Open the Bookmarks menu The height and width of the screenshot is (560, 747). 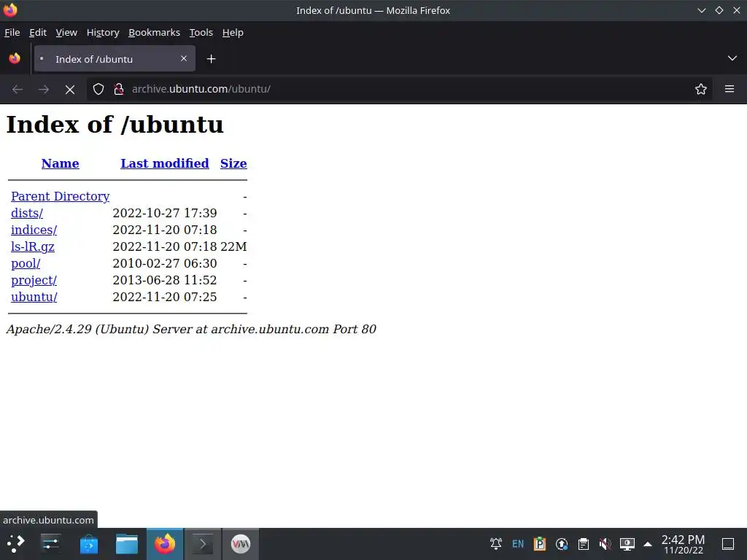tap(155, 32)
